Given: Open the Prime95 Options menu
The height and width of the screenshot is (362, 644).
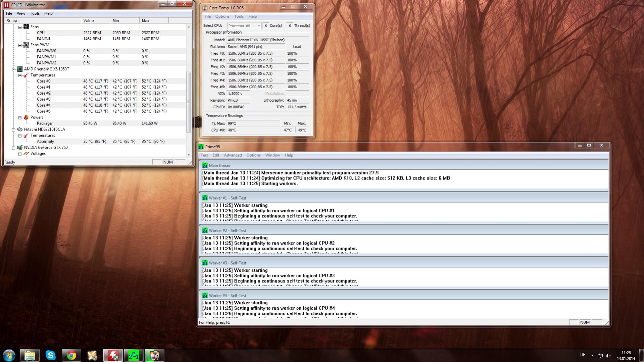Looking at the screenshot, I should pos(253,155).
